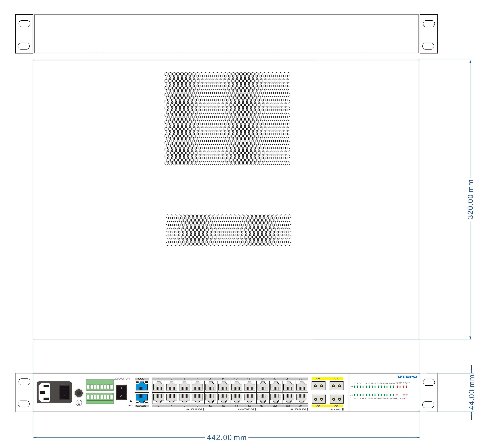Click Ethernet port 18
The width and height of the screenshot is (491, 448).
pyautogui.click(x=263, y=398)
